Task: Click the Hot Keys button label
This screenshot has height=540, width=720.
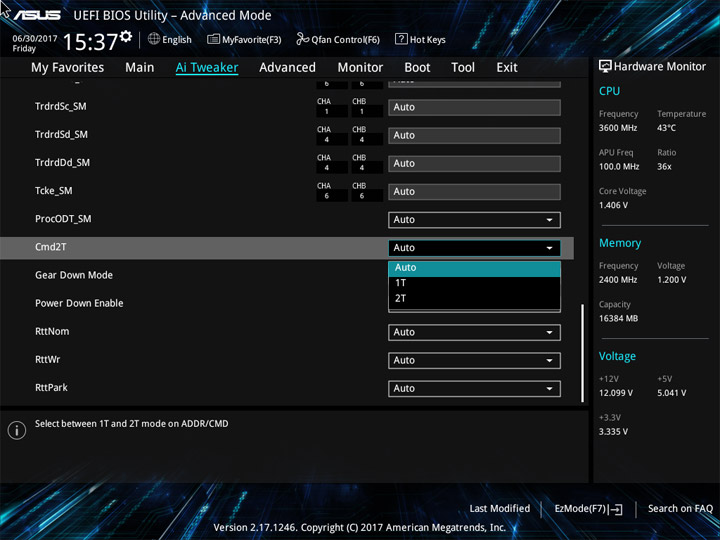Action: click(428, 40)
